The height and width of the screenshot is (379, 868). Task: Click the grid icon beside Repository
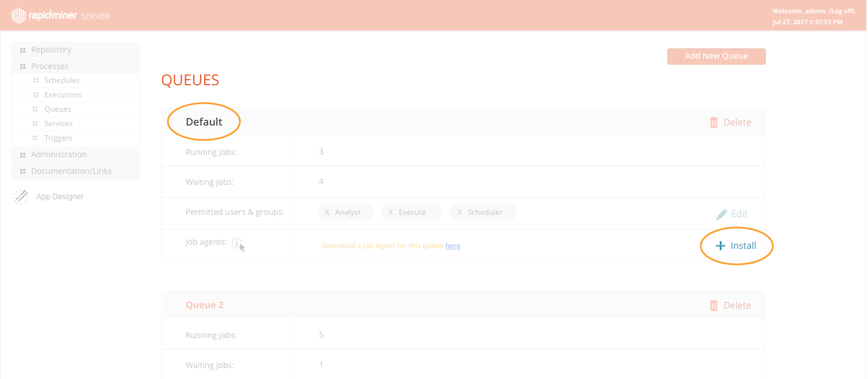pyautogui.click(x=23, y=50)
